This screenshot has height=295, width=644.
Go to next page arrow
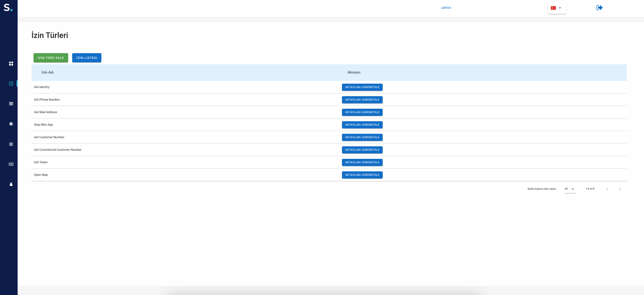620,189
